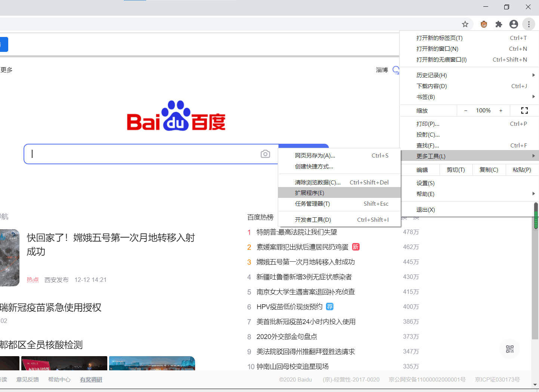This screenshot has width=539, height=392.
Task: Decrease zoom with the minus button
Action: tap(466, 111)
